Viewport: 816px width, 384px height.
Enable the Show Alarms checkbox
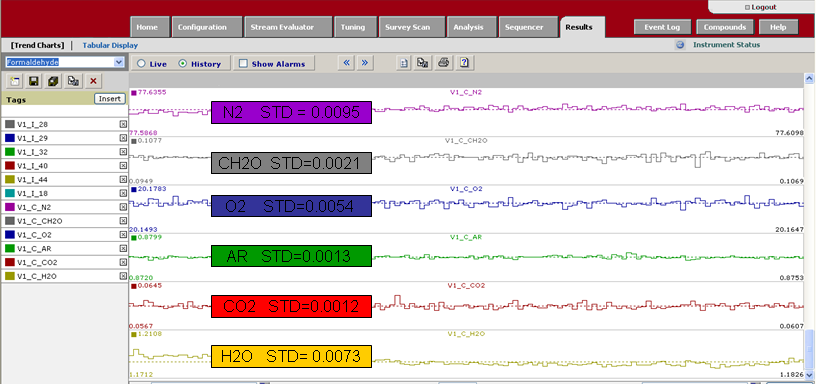point(243,64)
